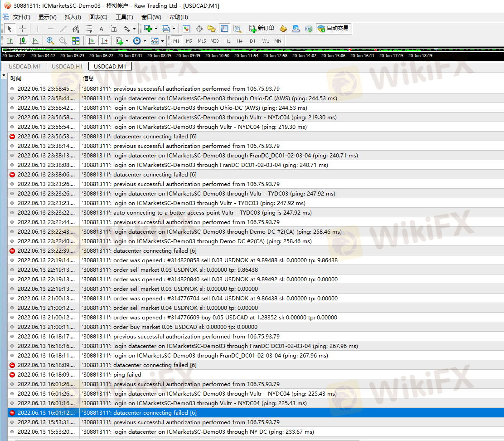This screenshot has height=441, width=504.
Task: Open the 帮助(H) menu
Action: tap(179, 17)
